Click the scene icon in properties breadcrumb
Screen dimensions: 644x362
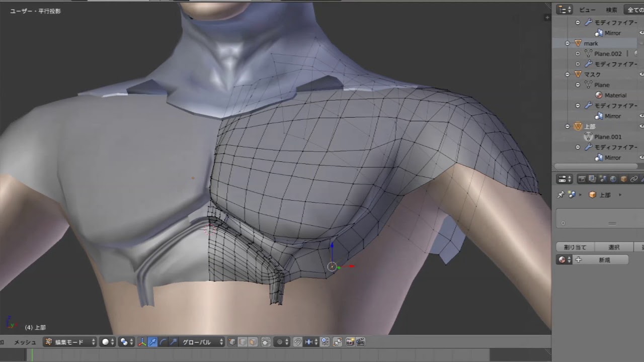572,195
